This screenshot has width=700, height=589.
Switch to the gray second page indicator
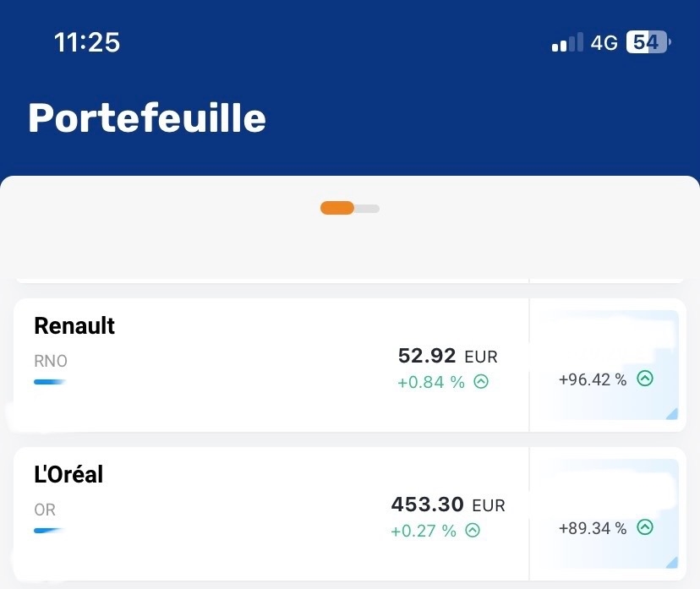(368, 208)
